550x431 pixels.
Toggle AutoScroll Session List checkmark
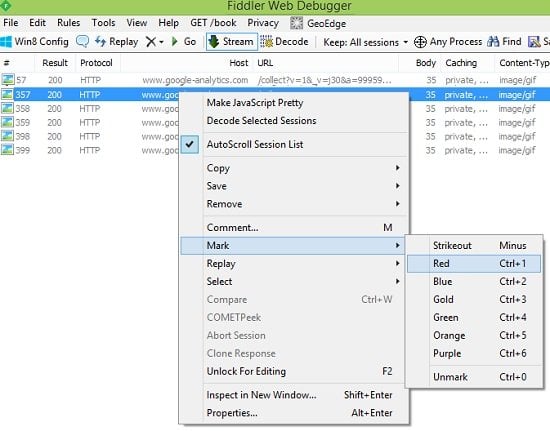(x=190, y=144)
